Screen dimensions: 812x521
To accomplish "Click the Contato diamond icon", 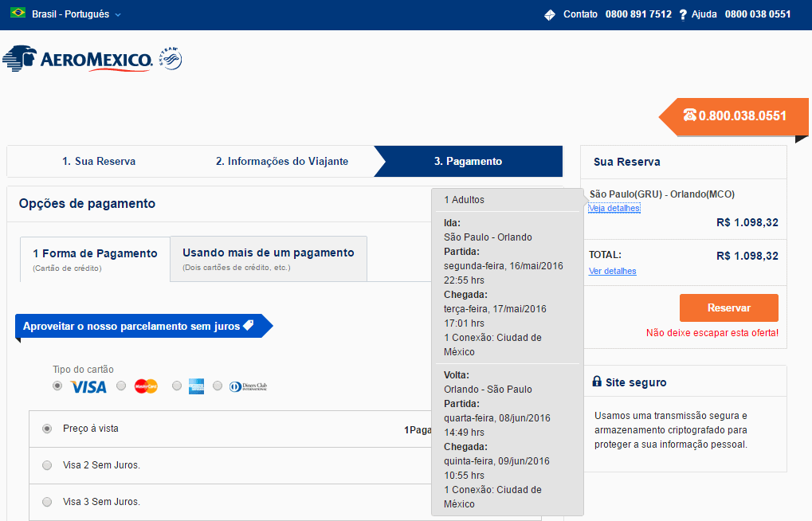I will 550,15.
